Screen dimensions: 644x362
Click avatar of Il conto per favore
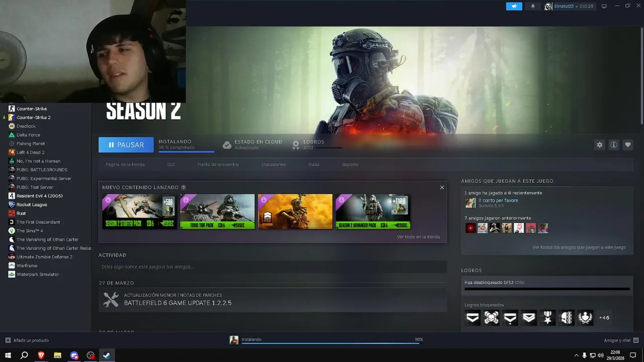pos(470,203)
